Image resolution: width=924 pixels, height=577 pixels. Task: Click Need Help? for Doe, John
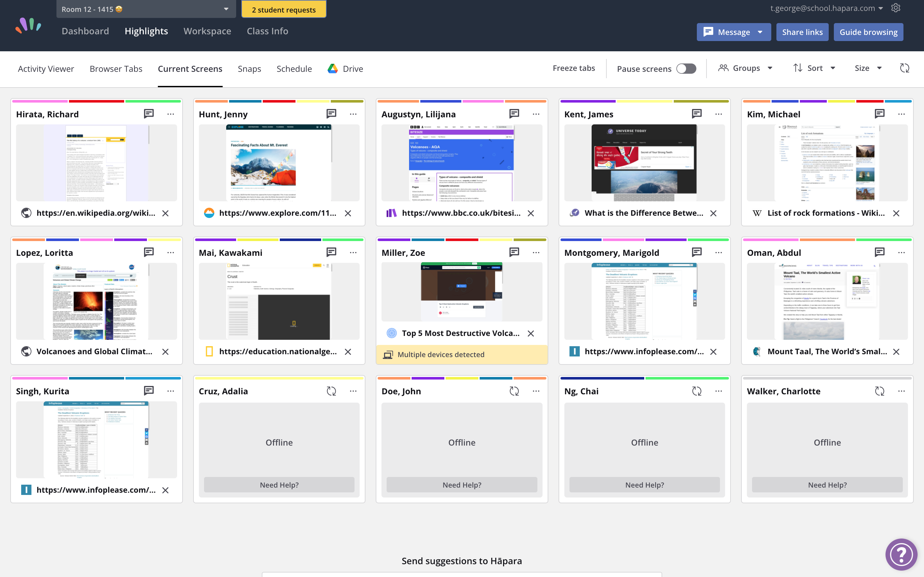pos(461,485)
